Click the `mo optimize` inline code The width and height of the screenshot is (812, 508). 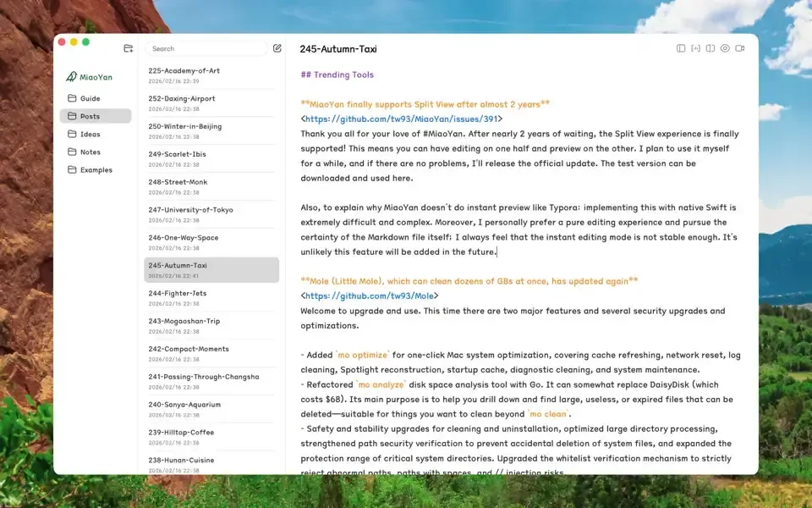363,355
